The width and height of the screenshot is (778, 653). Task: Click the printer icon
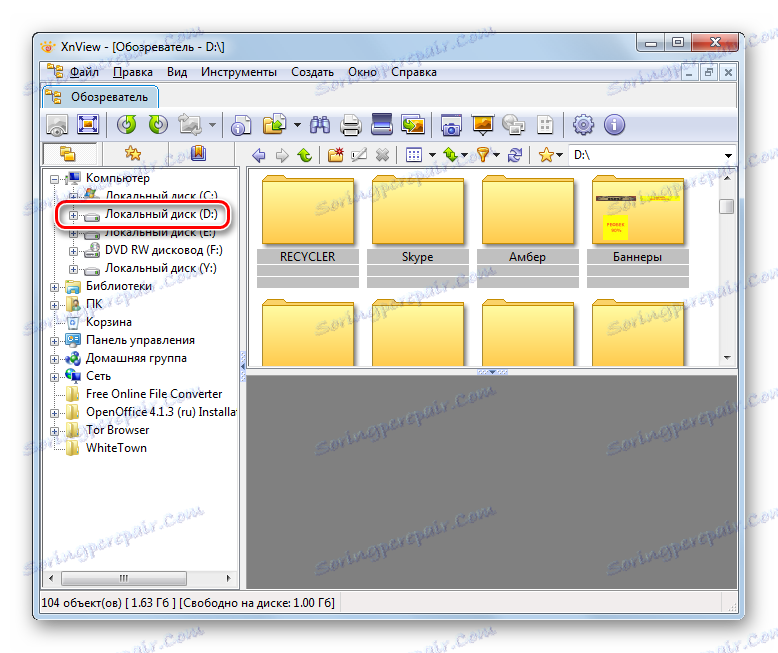click(351, 125)
